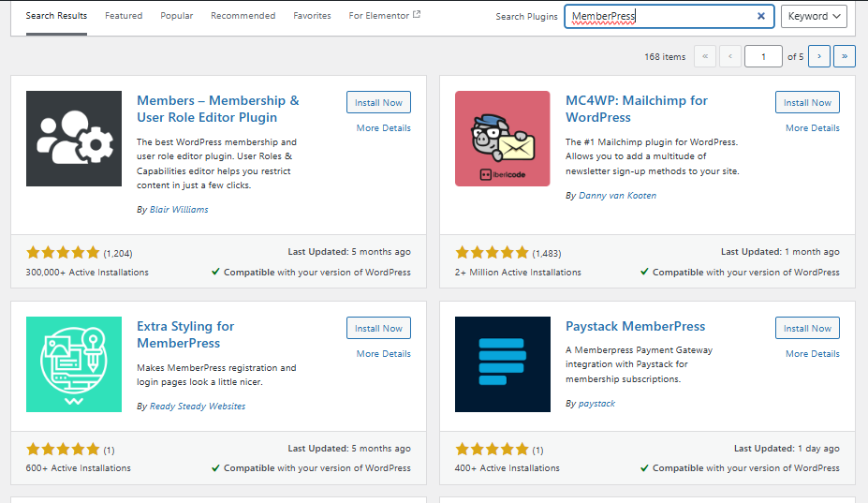This screenshot has height=503, width=868.
Task: Open MC4WP: Mailchimp for WordPress title link
Action: (637, 109)
